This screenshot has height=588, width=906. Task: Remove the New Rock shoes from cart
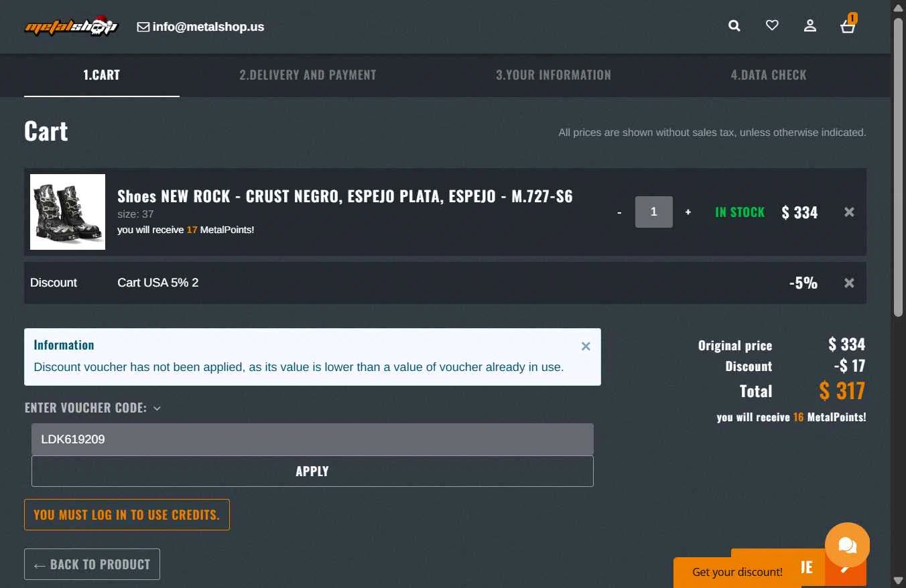pyautogui.click(x=849, y=212)
